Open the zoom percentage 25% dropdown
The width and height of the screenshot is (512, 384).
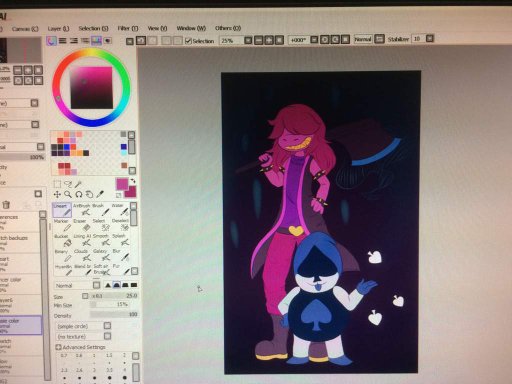click(x=248, y=40)
